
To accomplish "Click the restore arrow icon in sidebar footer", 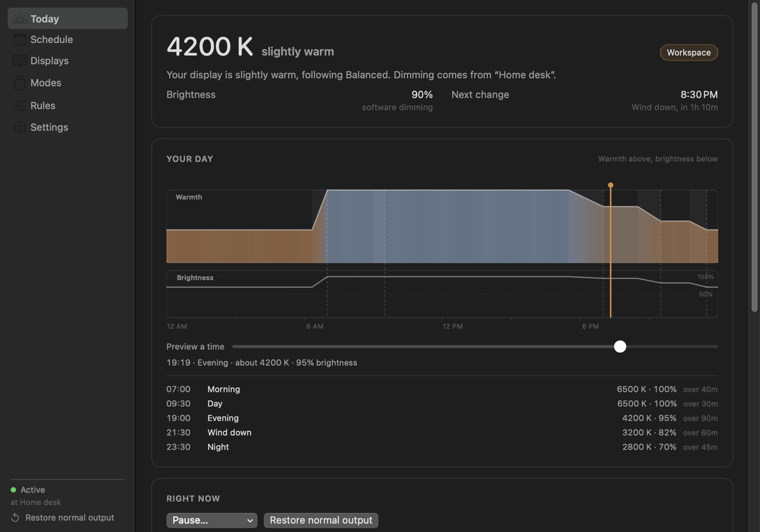I will point(15,518).
